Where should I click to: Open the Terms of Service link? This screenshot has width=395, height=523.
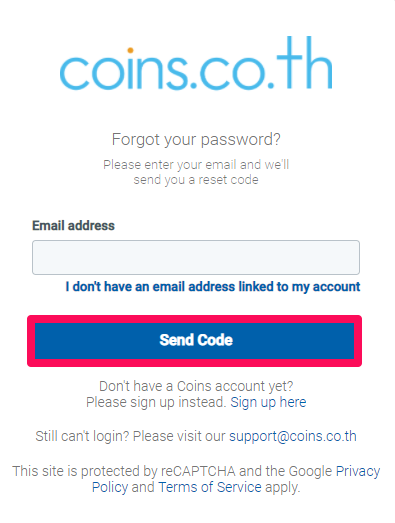point(210,487)
